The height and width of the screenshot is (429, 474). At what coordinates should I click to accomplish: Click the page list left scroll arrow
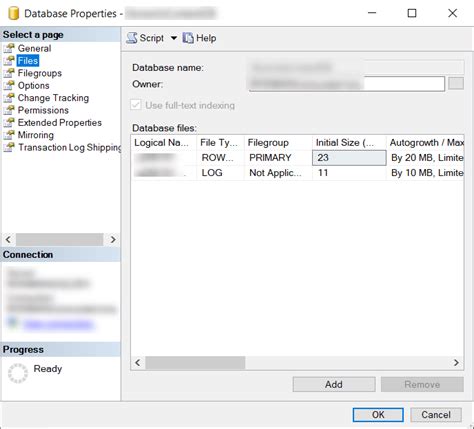8,239
